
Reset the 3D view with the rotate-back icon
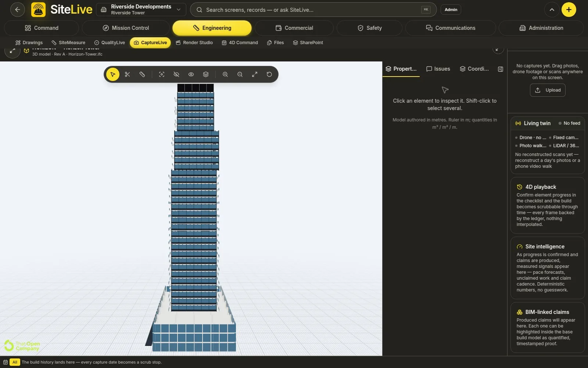point(269,74)
